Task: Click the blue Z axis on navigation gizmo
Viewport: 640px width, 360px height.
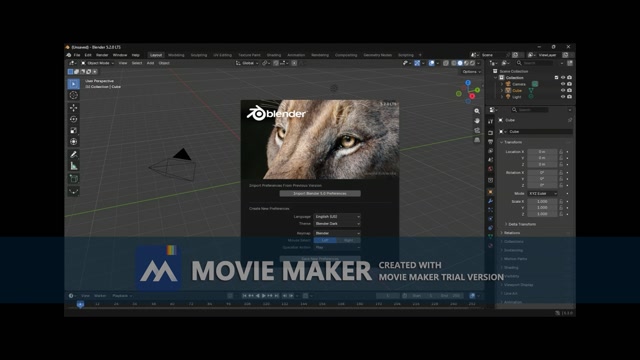Action: click(x=468, y=83)
